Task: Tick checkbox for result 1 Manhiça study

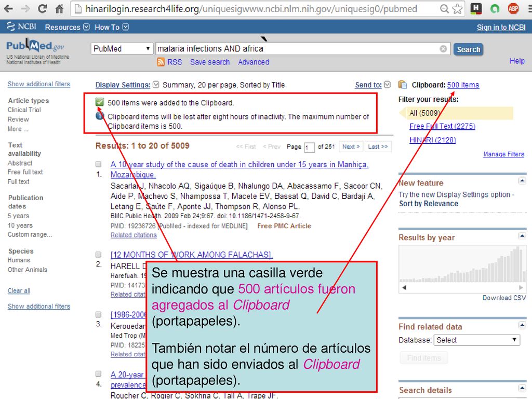Action: 98,164
